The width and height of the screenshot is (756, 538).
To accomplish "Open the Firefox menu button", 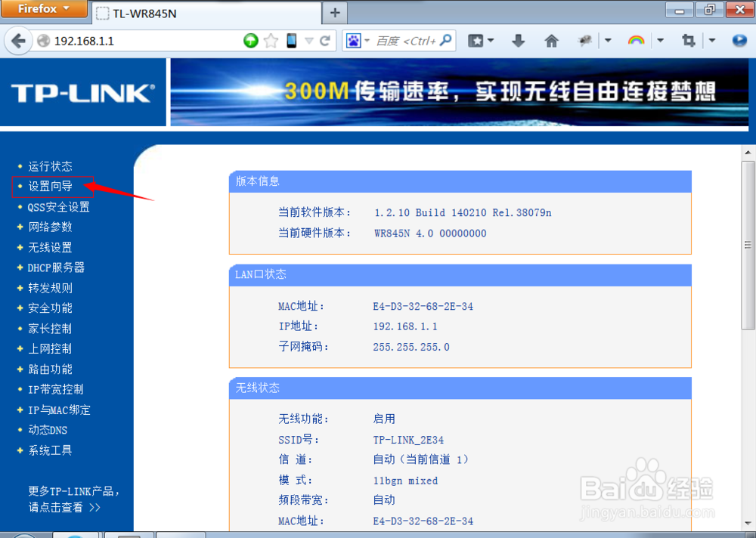I will click(x=44, y=8).
